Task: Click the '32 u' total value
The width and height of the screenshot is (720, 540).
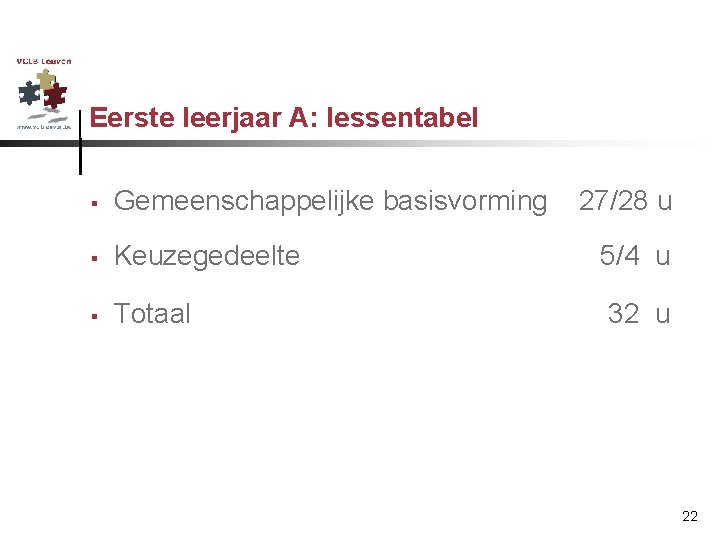Action: pos(639,314)
